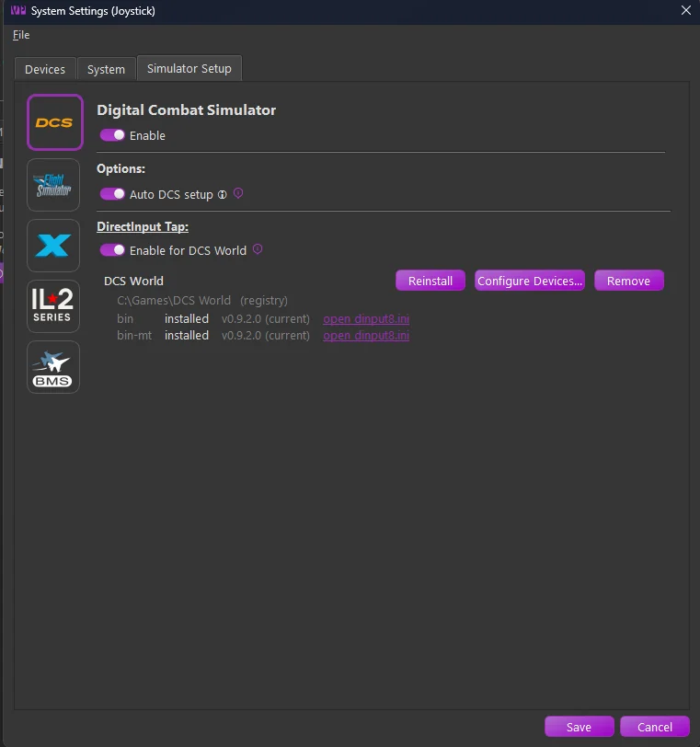Viewport: 700px width, 747px height.
Task: Select the Falcon BMS simulator icon
Action: tap(53, 367)
